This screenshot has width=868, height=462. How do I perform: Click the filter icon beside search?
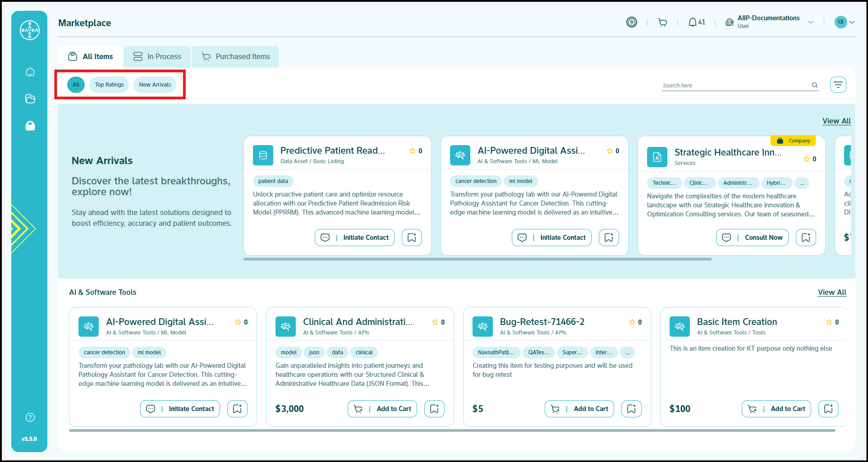(838, 85)
